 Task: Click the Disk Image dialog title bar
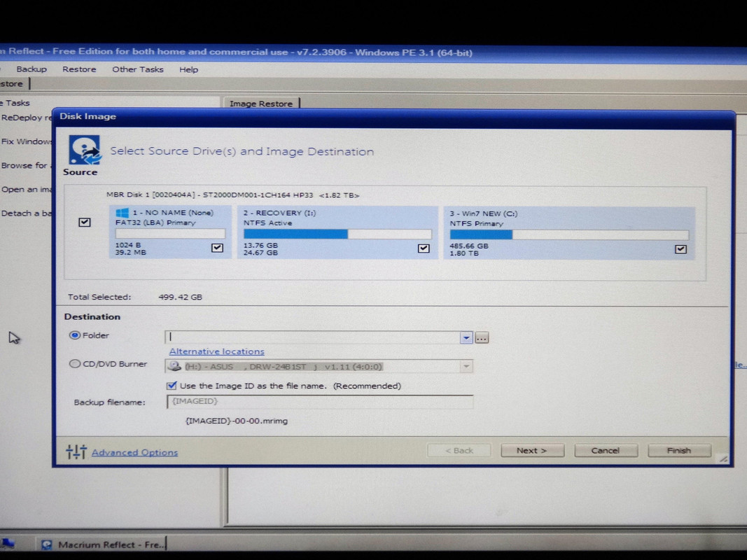click(394, 117)
